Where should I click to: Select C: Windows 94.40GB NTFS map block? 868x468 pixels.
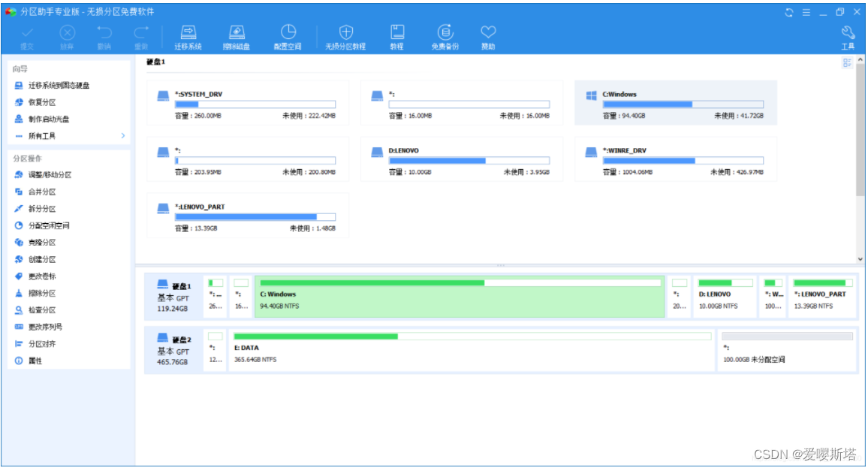(x=460, y=296)
